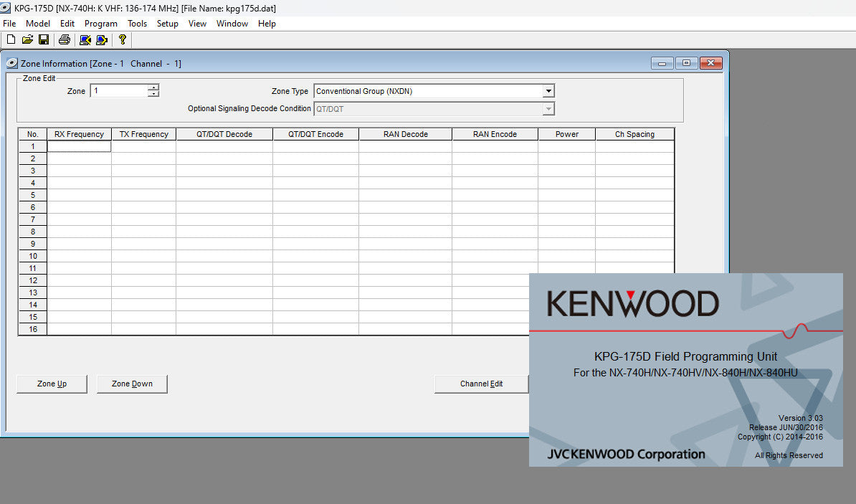
Task: Select channel row number 7
Action: pos(33,219)
